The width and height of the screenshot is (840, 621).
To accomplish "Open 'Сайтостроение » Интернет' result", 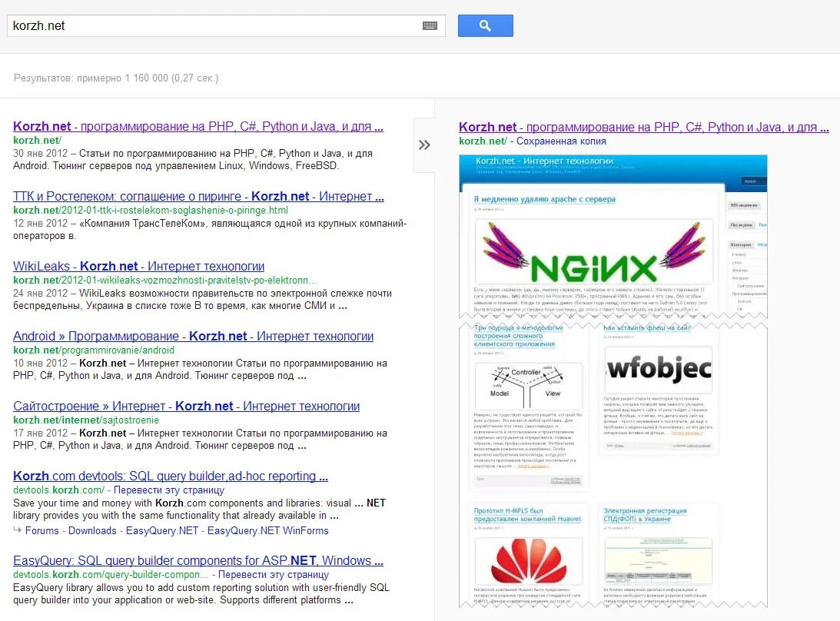I will 187,406.
